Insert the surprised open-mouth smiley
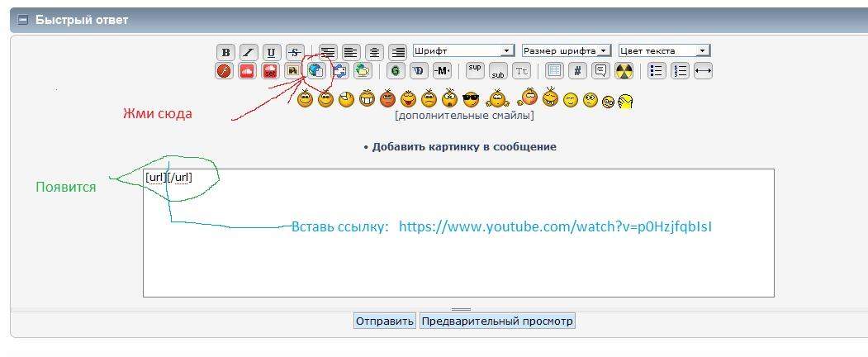 449,98
